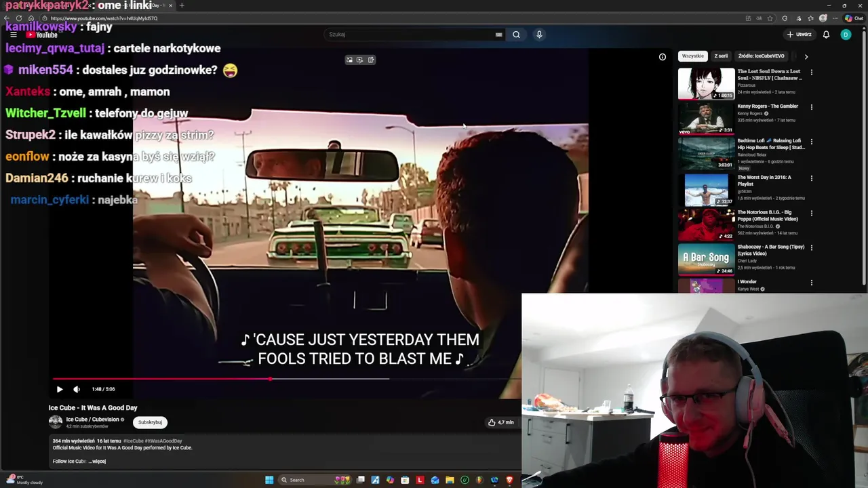
Task: Click the red playhead on progress bar
Action: pos(271,379)
